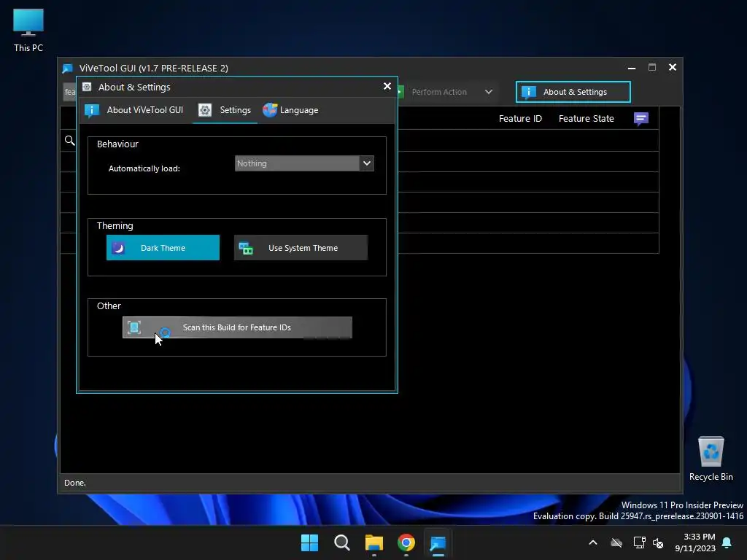The width and height of the screenshot is (747, 560).
Task: Expand the Automatically load dropdown
Action: click(x=366, y=163)
